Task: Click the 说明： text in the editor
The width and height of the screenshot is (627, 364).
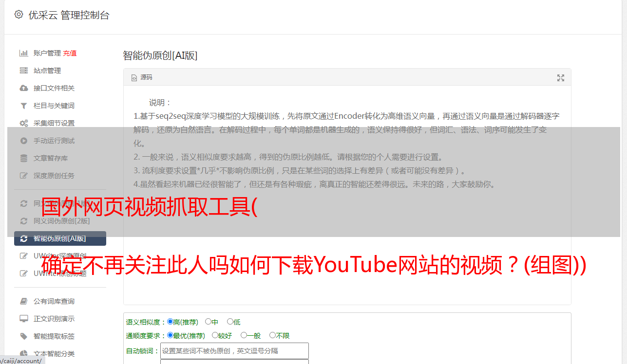Action: click(x=160, y=103)
